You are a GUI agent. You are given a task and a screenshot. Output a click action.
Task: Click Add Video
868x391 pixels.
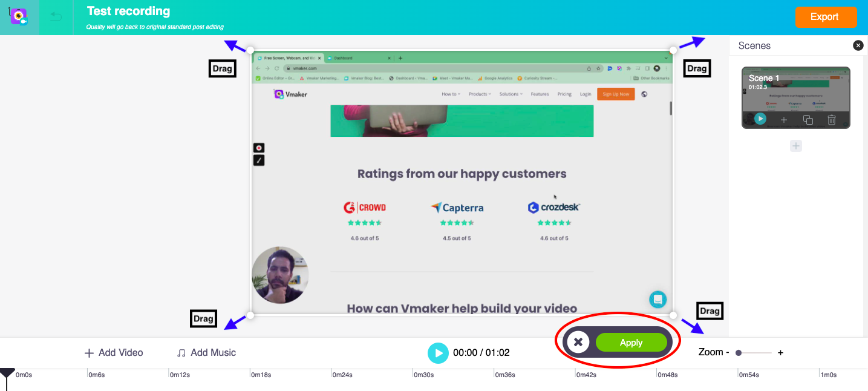114,353
